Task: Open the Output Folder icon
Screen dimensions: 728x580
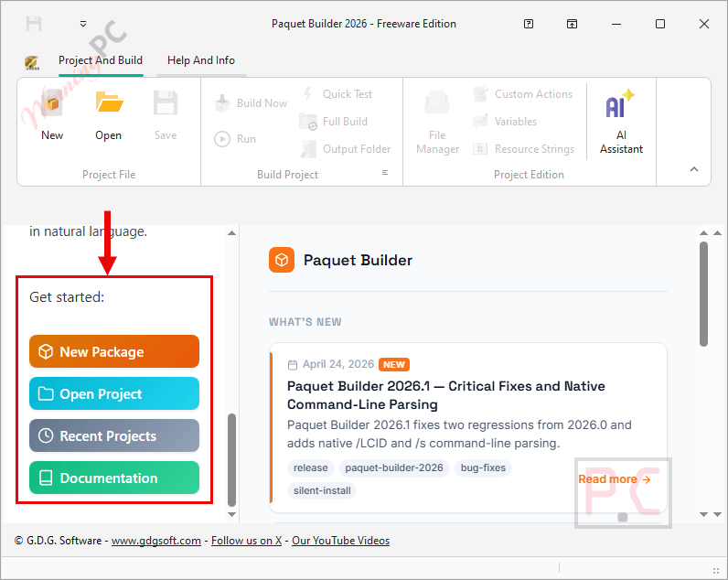Action: 308,148
